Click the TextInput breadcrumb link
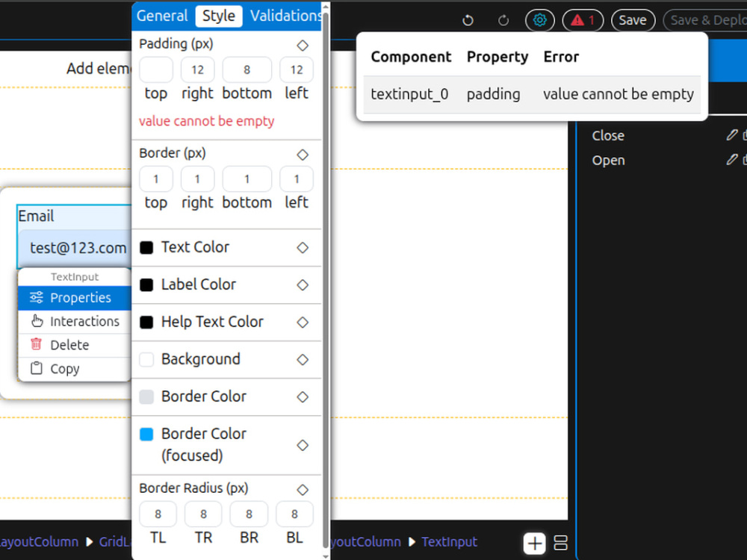 tap(449, 542)
